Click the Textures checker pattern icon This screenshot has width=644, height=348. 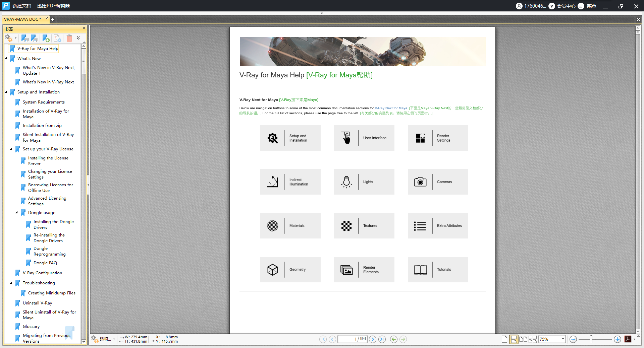[346, 226]
